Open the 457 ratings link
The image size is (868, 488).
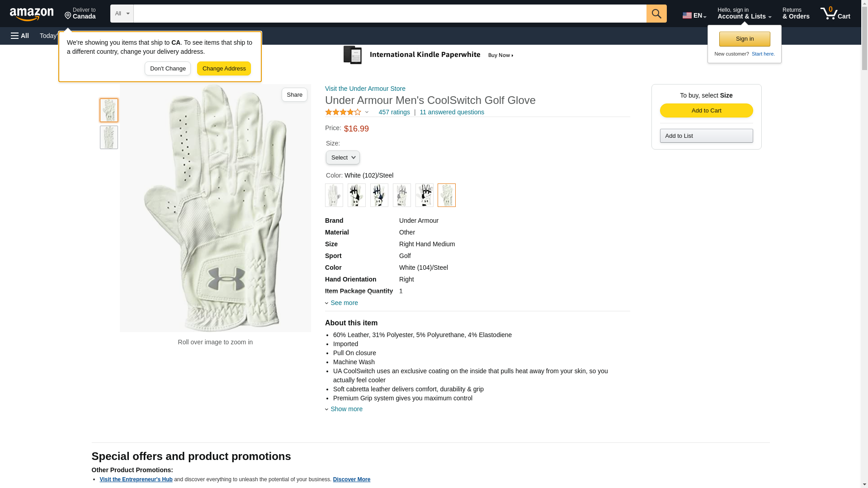(394, 112)
